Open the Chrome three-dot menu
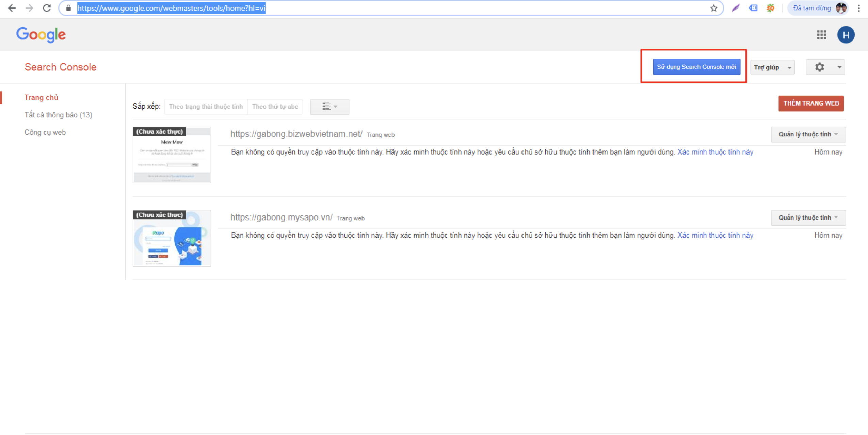Image resolution: width=868 pixels, height=435 pixels. (x=859, y=8)
